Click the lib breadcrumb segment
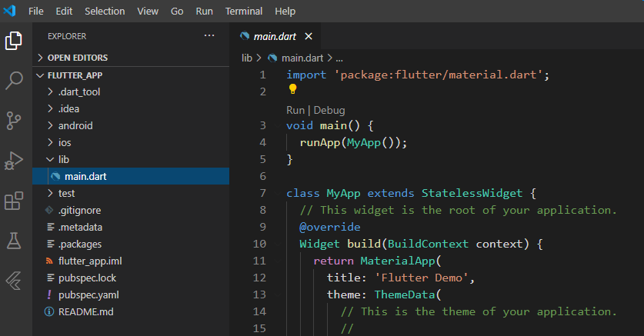This screenshot has width=644, height=336. click(x=247, y=58)
